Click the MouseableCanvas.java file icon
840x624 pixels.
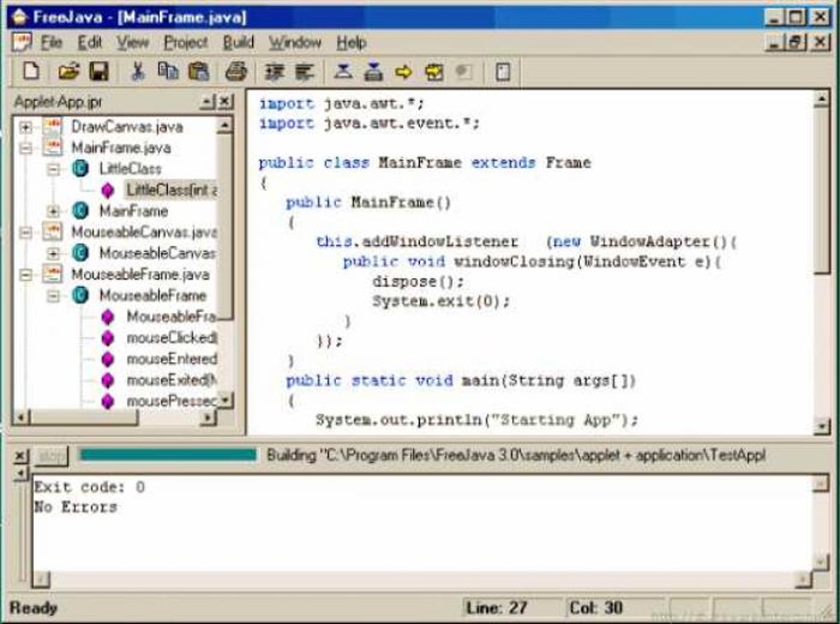(52, 232)
